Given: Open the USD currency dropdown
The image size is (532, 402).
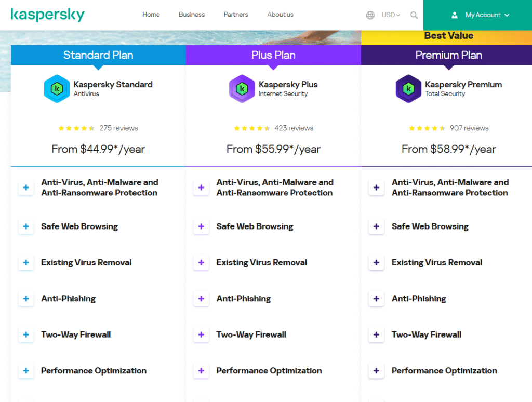Looking at the screenshot, I should [391, 15].
